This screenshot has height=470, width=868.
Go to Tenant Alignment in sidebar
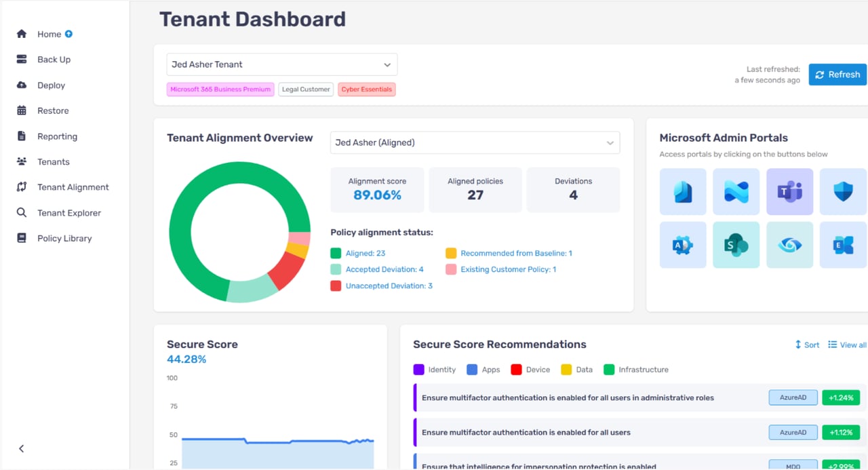pos(73,187)
